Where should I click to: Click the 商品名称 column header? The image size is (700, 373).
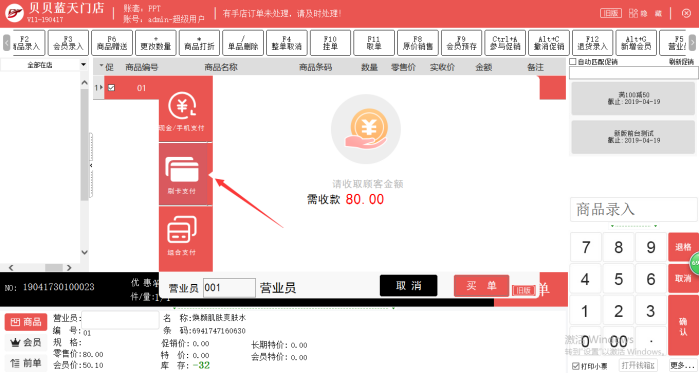pyautogui.click(x=221, y=67)
